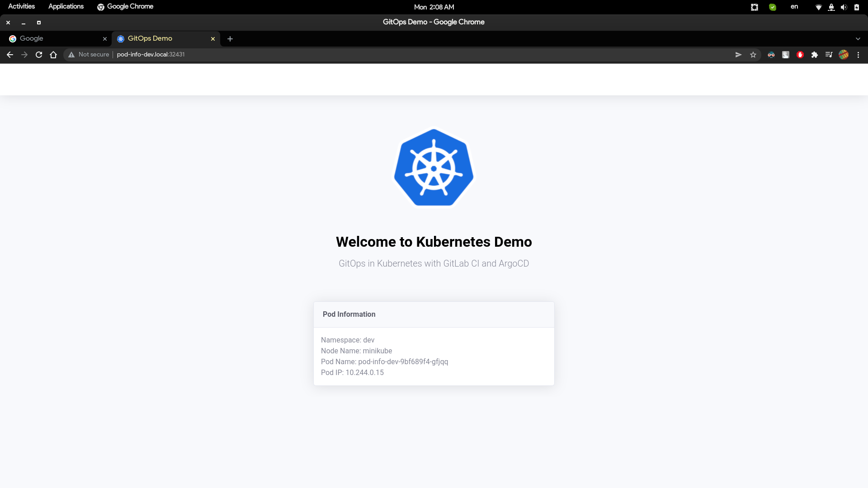Click the Pod Information card header
Image resolution: width=868 pixels, height=488 pixels.
coord(434,314)
